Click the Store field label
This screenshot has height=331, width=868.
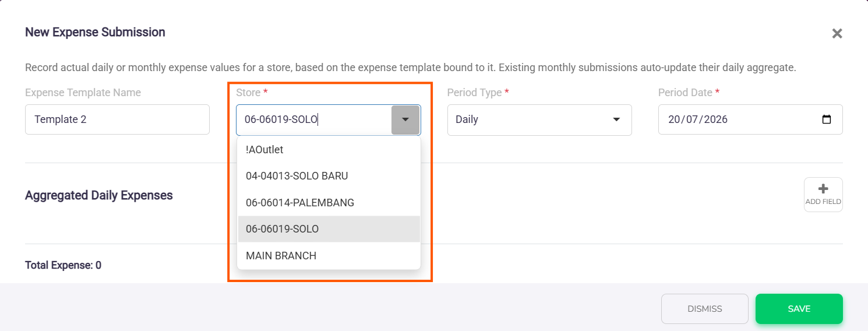click(x=249, y=93)
